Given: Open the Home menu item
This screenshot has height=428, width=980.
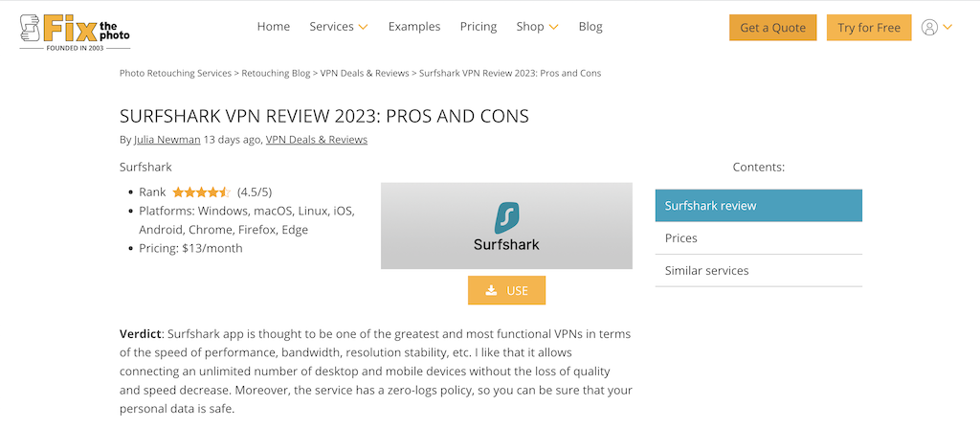Looking at the screenshot, I should pyautogui.click(x=274, y=26).
